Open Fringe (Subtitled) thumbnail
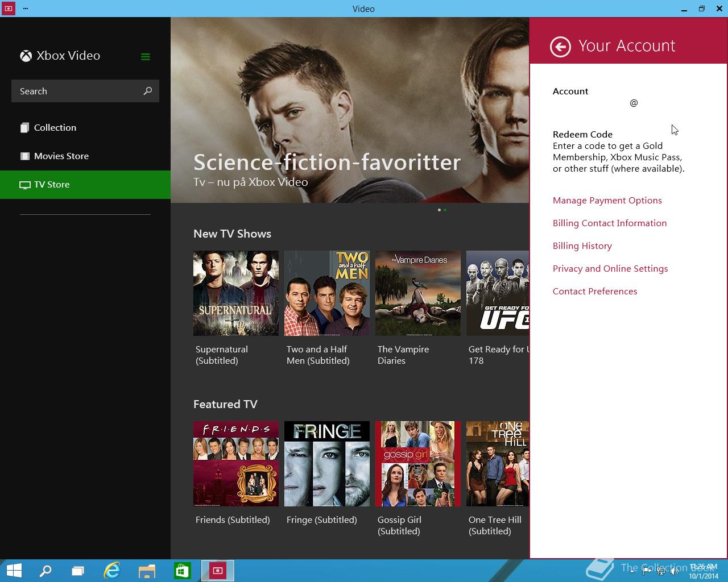The height and width of the screenshot is (582, 728). [327, 464]
